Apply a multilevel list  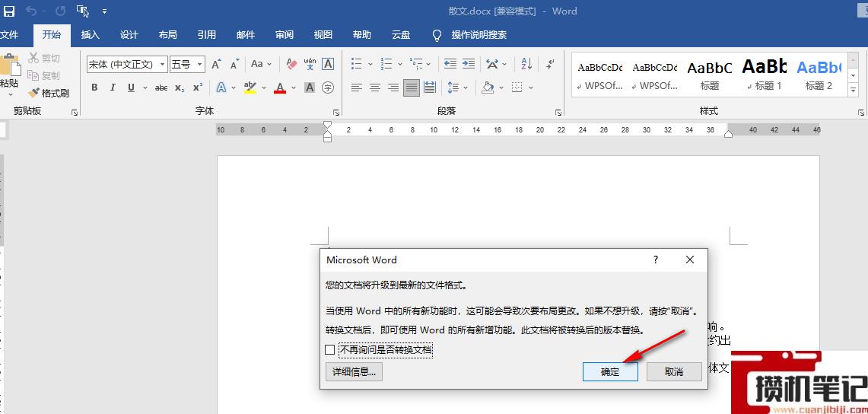415,64
